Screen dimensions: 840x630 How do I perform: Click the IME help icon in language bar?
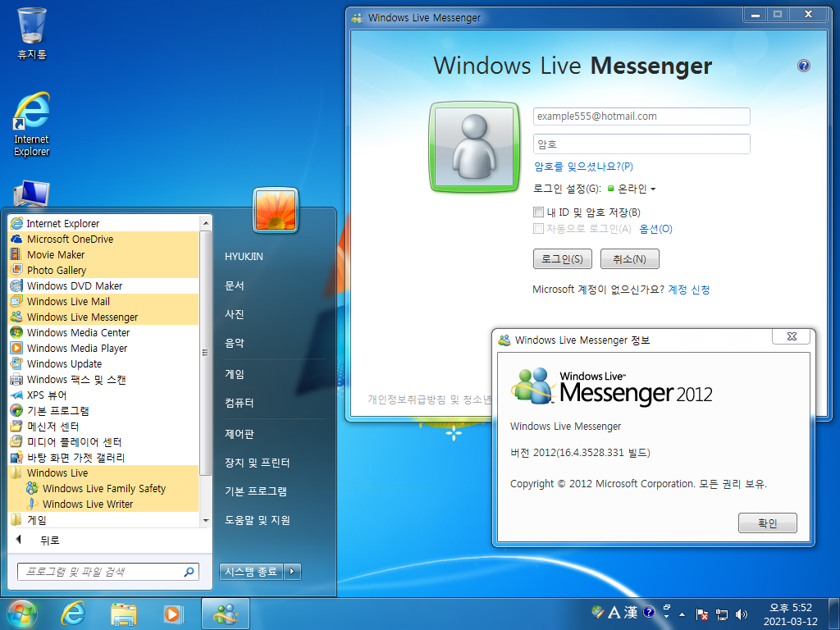click(x=648, y=612)
